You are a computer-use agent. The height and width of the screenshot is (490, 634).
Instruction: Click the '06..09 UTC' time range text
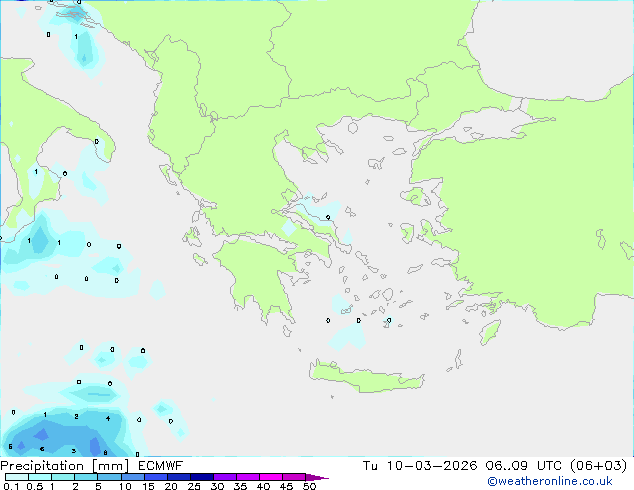tap(523, 466)
